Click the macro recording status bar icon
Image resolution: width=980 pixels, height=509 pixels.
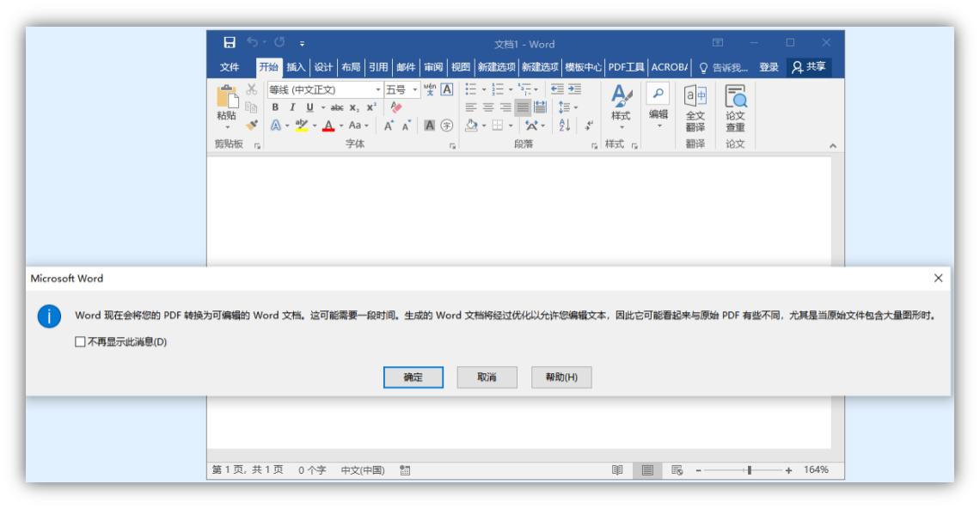405,470
